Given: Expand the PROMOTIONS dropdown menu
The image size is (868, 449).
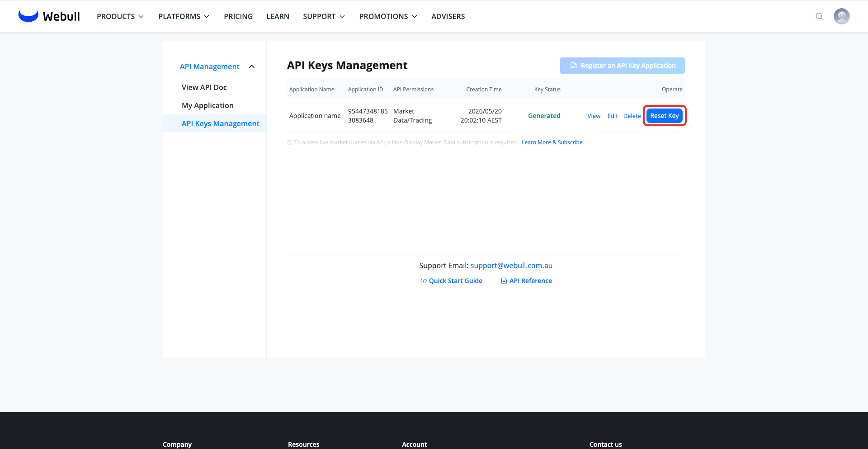Looking at the screenshot, I should click(388, 16).
